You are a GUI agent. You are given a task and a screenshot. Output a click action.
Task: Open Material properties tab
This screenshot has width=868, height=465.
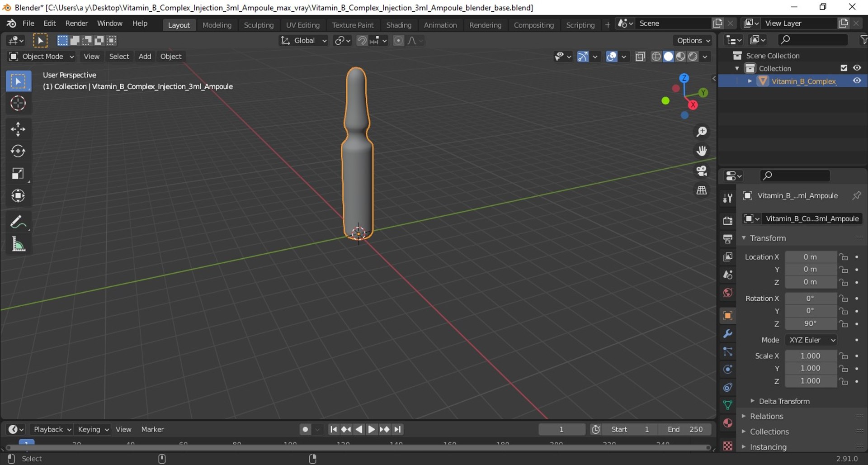[x=727, y=423]
